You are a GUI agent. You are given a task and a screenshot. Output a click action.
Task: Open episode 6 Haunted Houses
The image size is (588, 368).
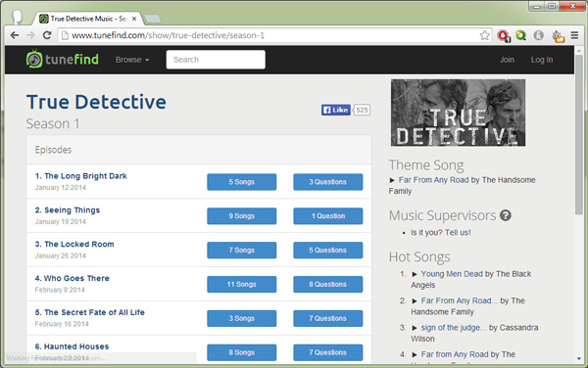click(72, 346)
